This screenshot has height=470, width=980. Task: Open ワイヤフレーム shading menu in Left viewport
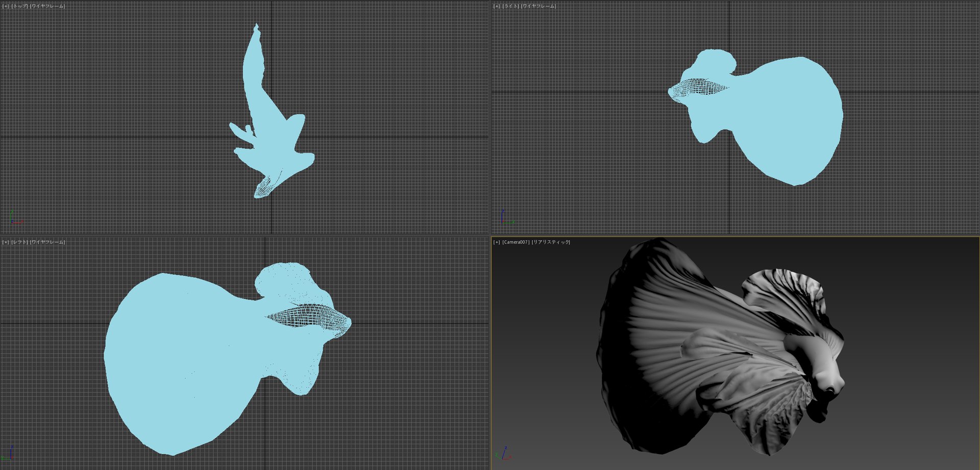[47, 242]
